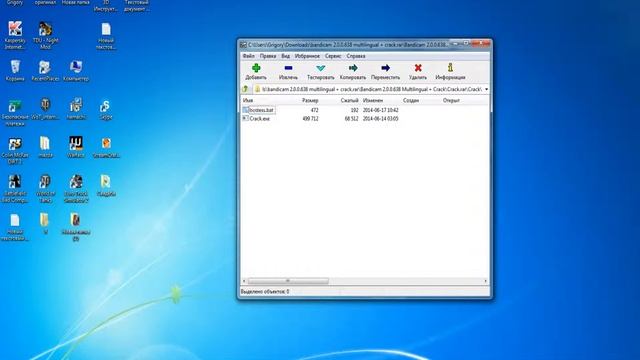Open the Справка menu
The height and width of the screenshot is (360, 640).
point(356,56)
